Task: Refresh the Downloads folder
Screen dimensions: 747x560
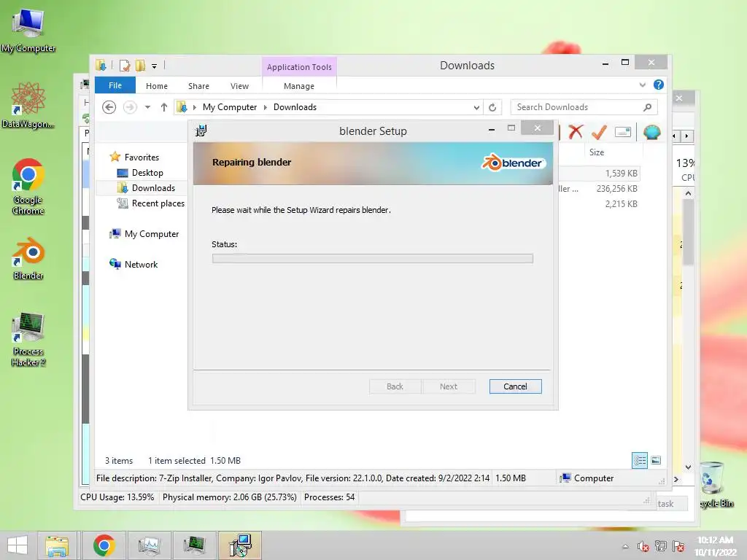Action: tap(492, 108)
